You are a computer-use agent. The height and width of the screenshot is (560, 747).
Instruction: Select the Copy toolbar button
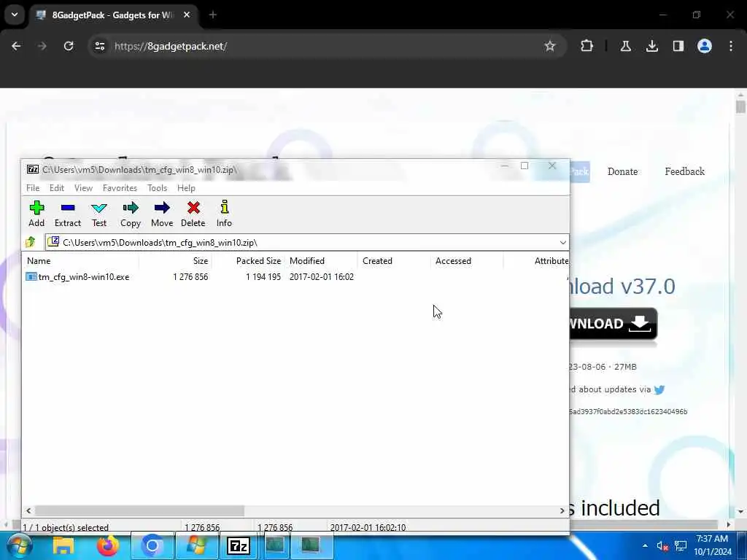[x=131, y=214]
